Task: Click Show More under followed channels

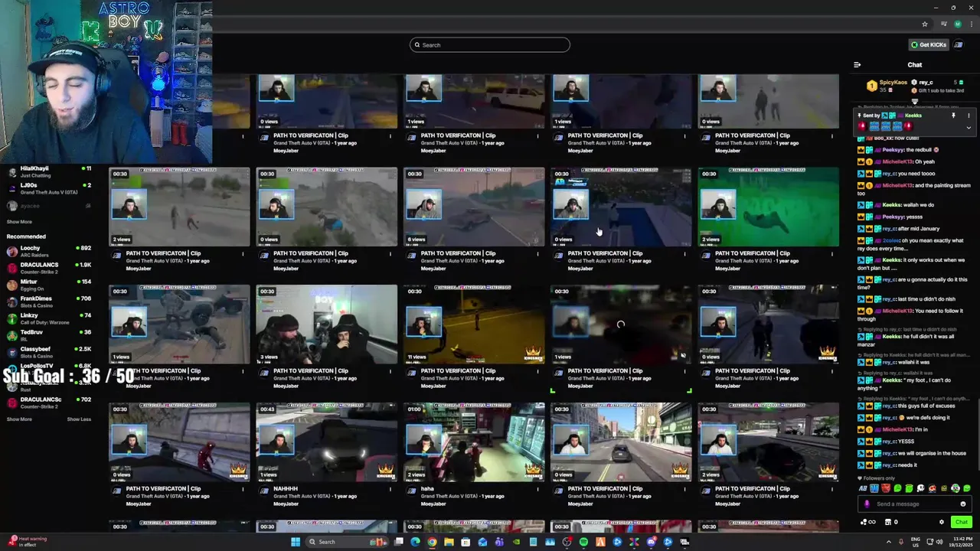Action: (x=19, y=222)
